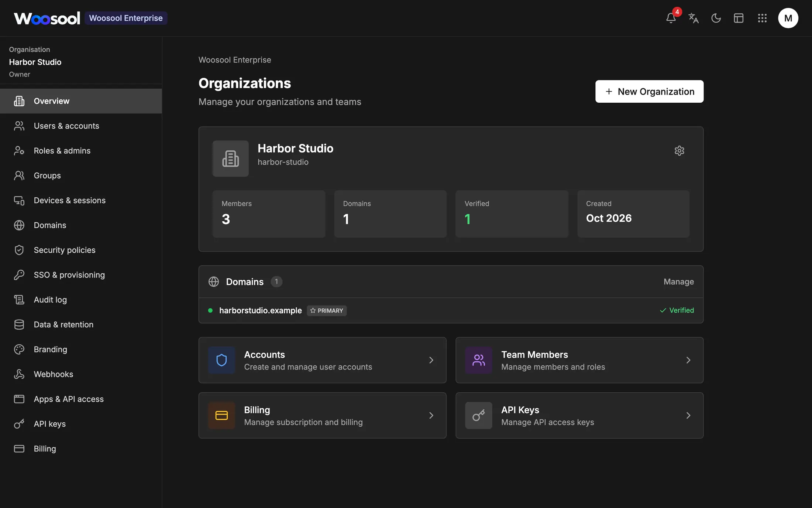This screenshot has width=812, height=508.
Task: Click the Harbor Studio organisation switcher
Action: coord(81,62)
